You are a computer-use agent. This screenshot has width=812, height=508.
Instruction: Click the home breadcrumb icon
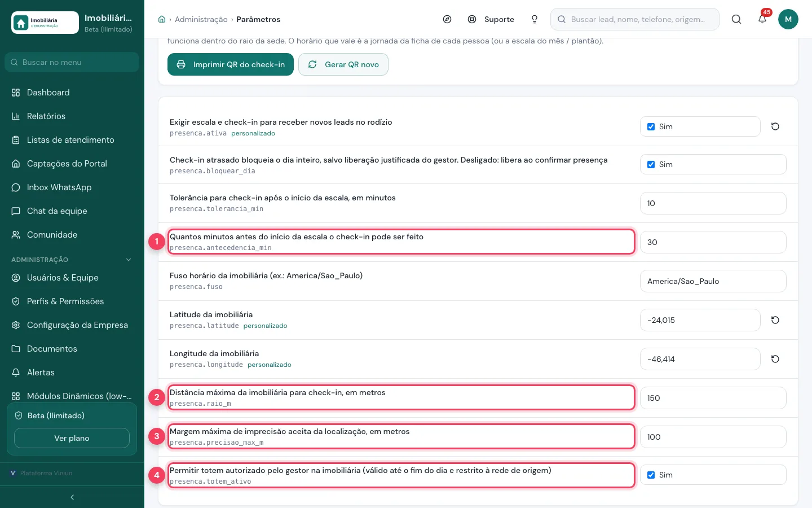[x=162, y=19]
